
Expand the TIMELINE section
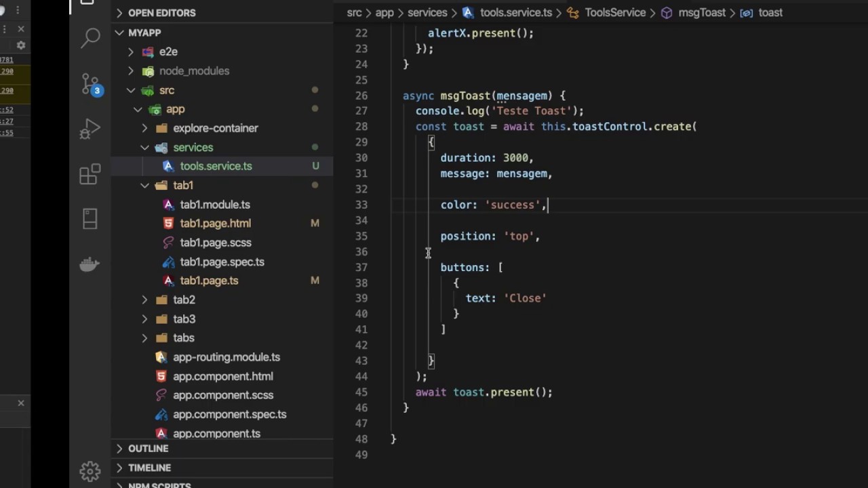point(119,468)
